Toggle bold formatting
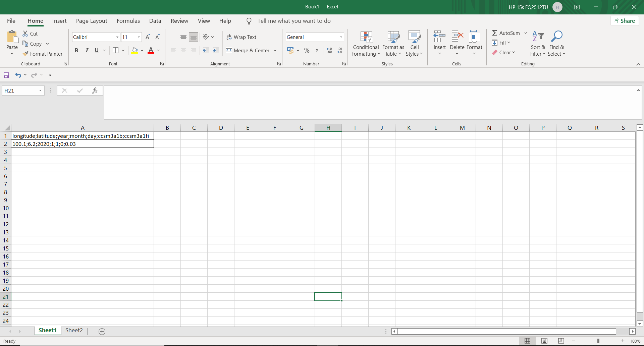 (76, 50)
